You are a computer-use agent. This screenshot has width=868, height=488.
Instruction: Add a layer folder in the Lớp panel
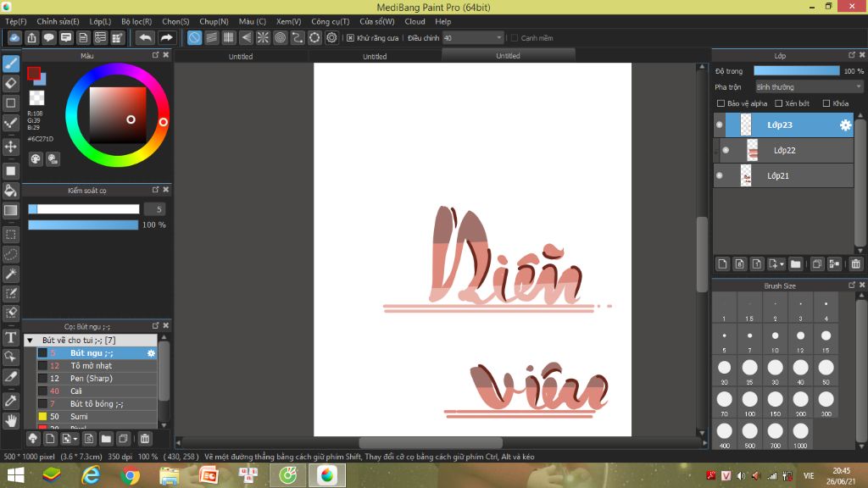(795, 264)
